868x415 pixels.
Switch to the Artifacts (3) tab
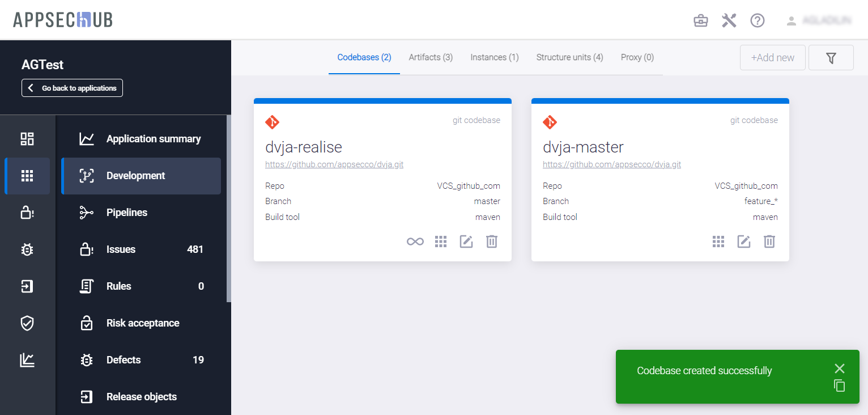(431, 57)
